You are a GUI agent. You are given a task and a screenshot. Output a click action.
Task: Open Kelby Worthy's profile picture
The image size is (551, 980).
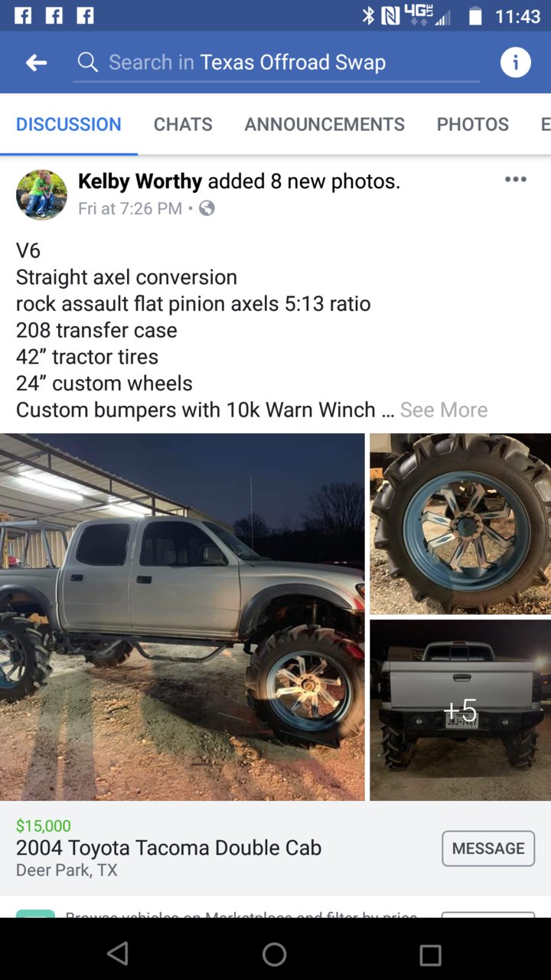41,194
